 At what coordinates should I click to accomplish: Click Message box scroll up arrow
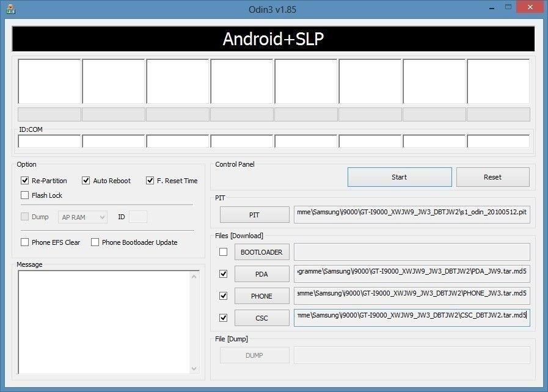pos(194,277)
